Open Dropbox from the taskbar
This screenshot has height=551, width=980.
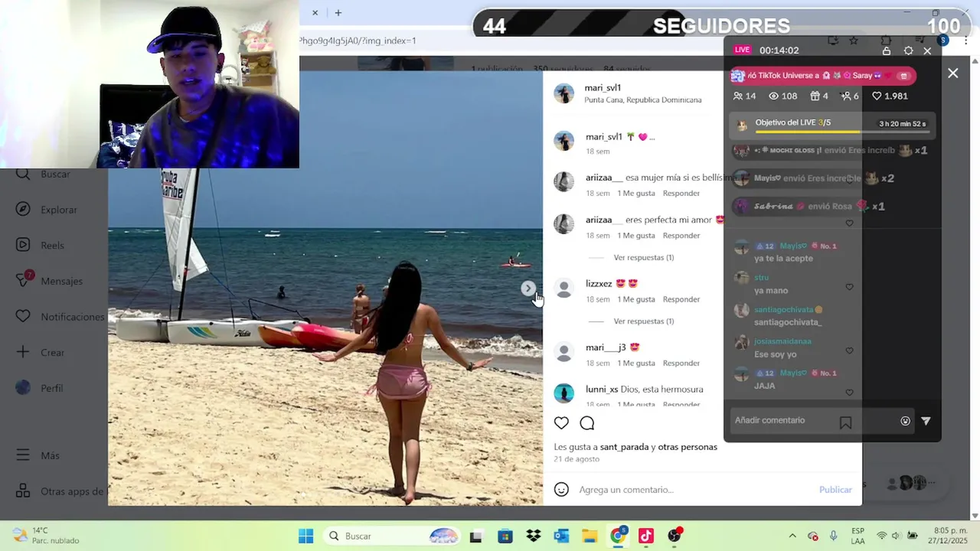pyautogui.click(x=534, y=536)
